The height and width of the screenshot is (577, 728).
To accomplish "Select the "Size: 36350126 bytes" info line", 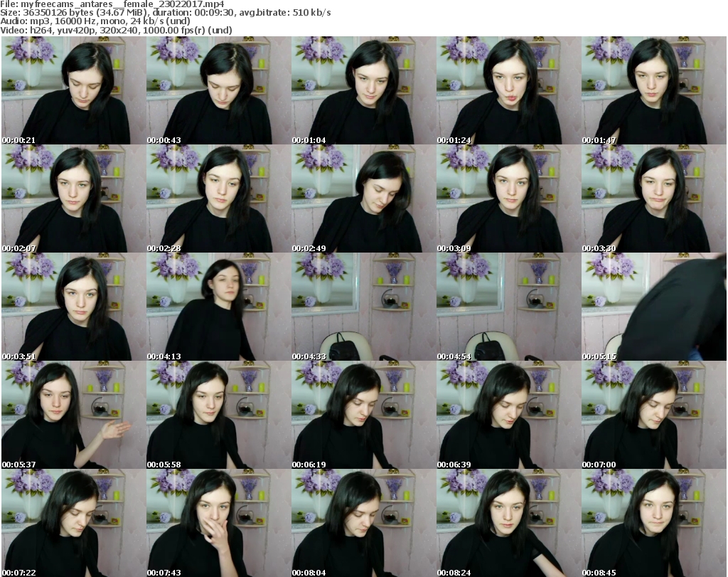I will tap(165, 13).
